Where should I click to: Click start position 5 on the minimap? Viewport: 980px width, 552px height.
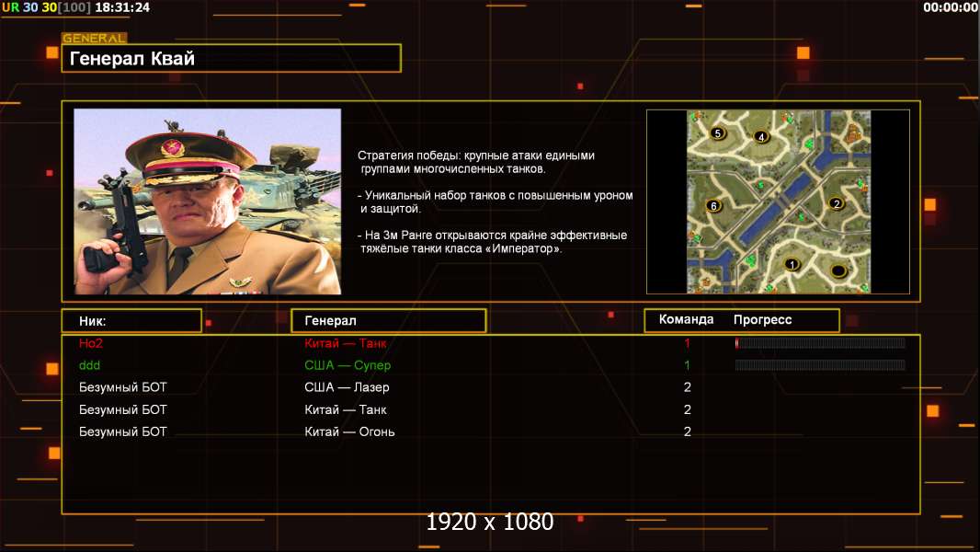717,133
